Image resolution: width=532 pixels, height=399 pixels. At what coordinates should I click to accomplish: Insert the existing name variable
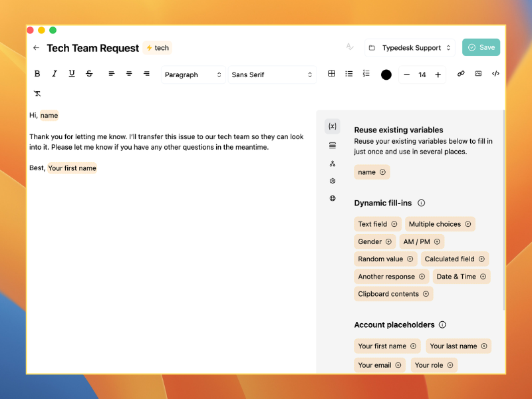372,172
